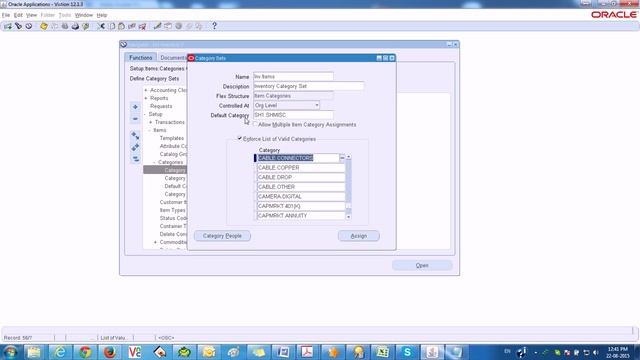Toggle Allow Multiple Item Category Assignments checkbox
Image resolution: width=640 pixels, height=360 pixels.
point(256,124)
